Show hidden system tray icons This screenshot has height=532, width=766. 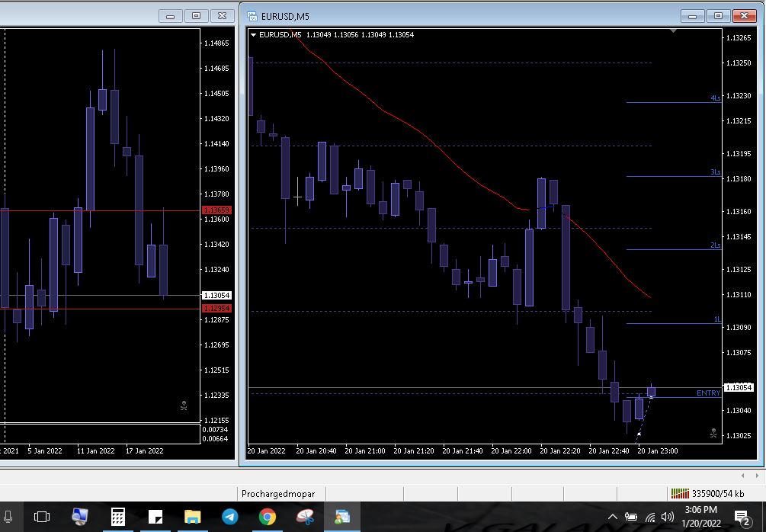(x=613, y=518)
